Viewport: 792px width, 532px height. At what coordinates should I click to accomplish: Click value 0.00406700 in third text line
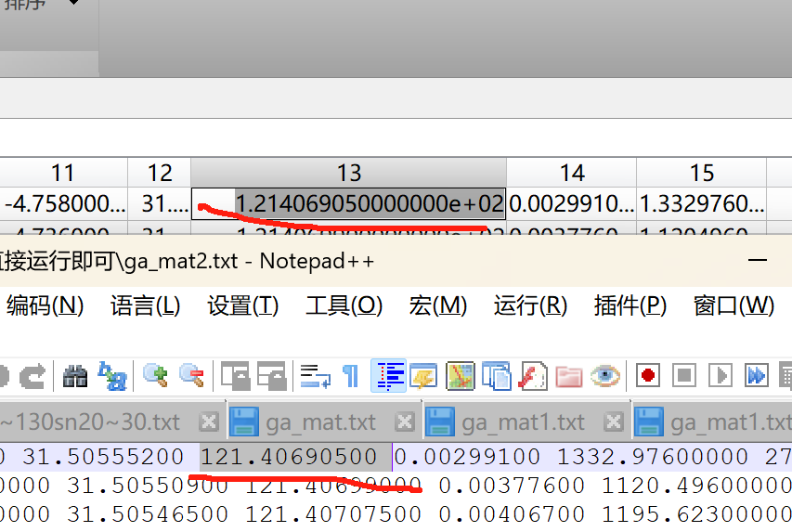click(x=512, y=514)
